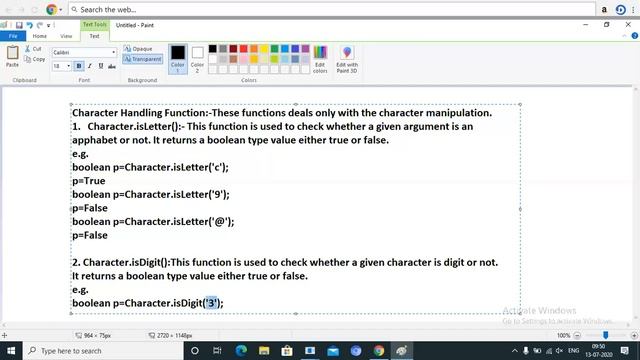Switch to the View ribbon tab
Screen dimensions: 640x360
(x=66, y=36)
